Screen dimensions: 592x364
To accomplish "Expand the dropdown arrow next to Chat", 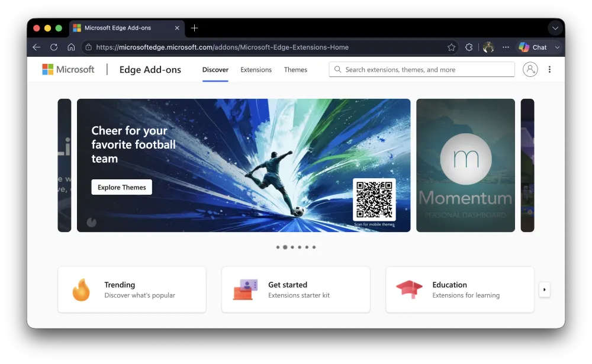I will click(x=557, y=47).
